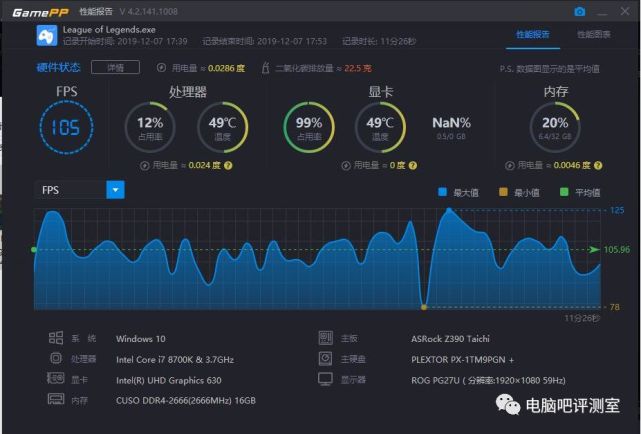
Task: Click the GPU power usage icon
Action: click(x=346, y=166)
